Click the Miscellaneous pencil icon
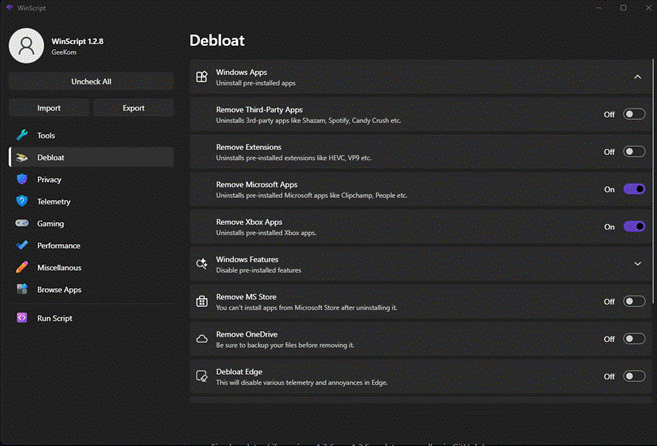Viewport: 657px width, 446px height. (22, 267)
